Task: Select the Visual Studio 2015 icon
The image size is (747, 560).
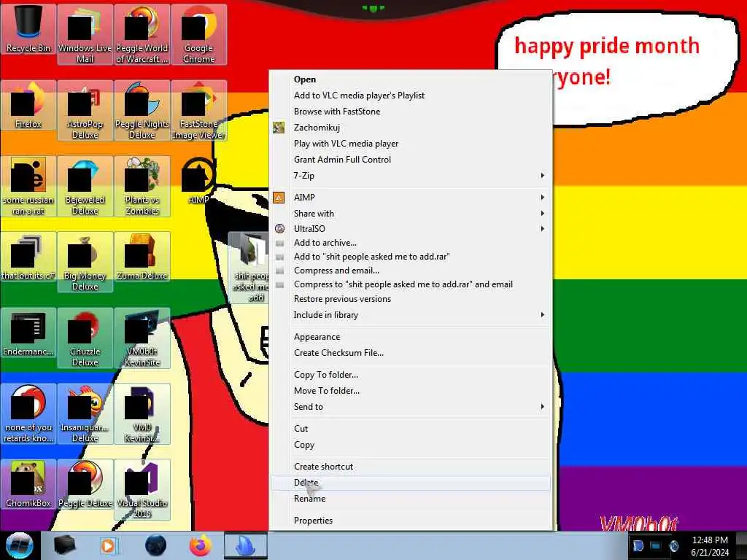Action: pyautogui.click(x=142, y=489)
